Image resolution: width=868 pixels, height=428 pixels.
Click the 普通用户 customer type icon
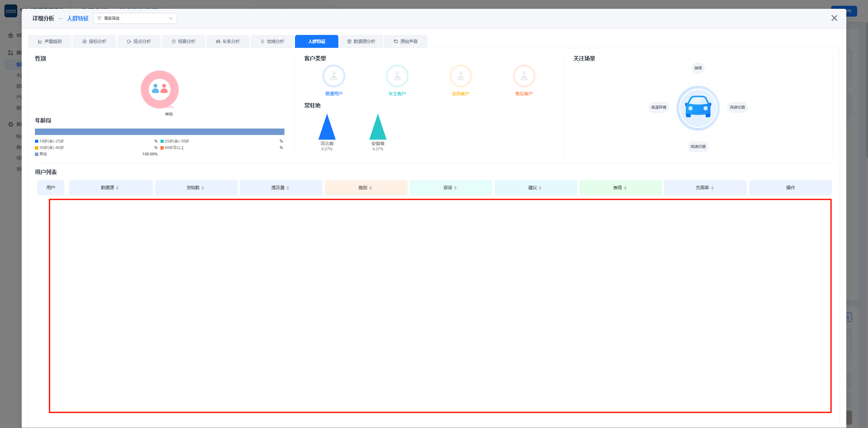pyautogui.click(x=333, y=76)
